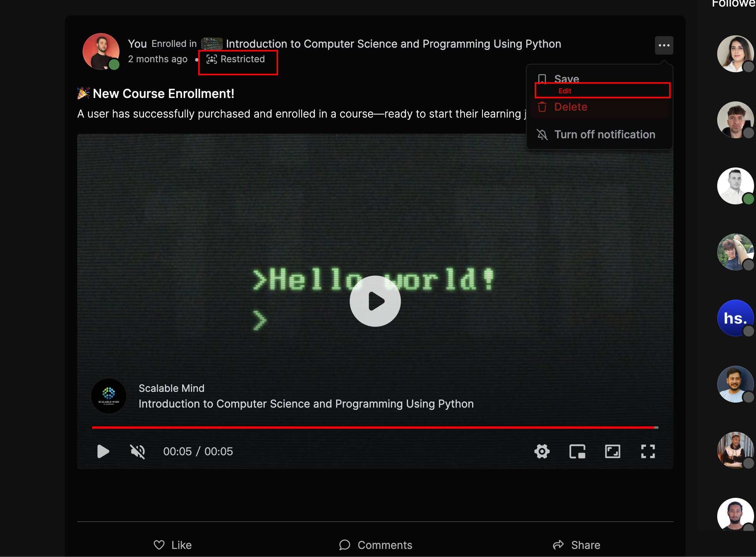Screen dimensions: 756x557
Task: Click the small play button in the control bar
Action: click(103, 451)
